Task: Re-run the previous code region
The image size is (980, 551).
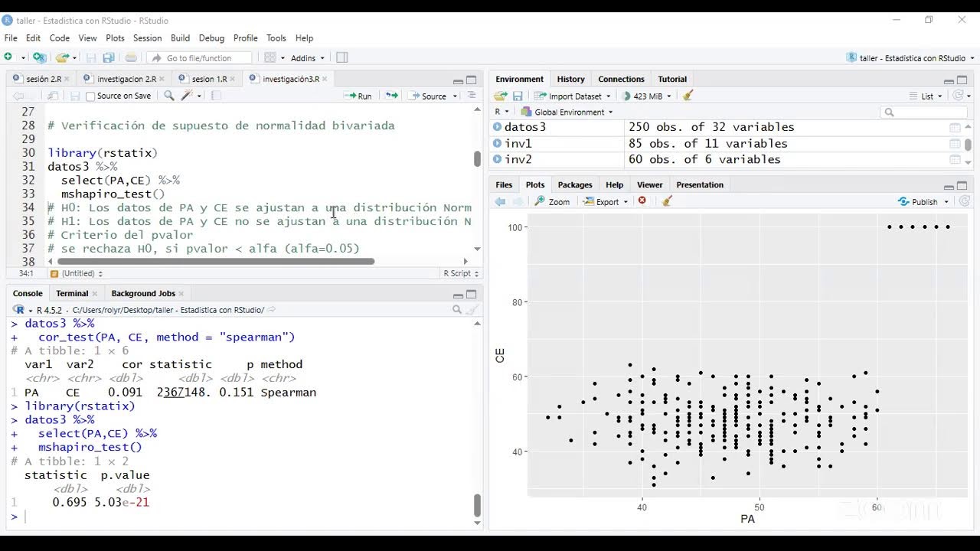Action: pyautogui.click(x=391, y=96)
